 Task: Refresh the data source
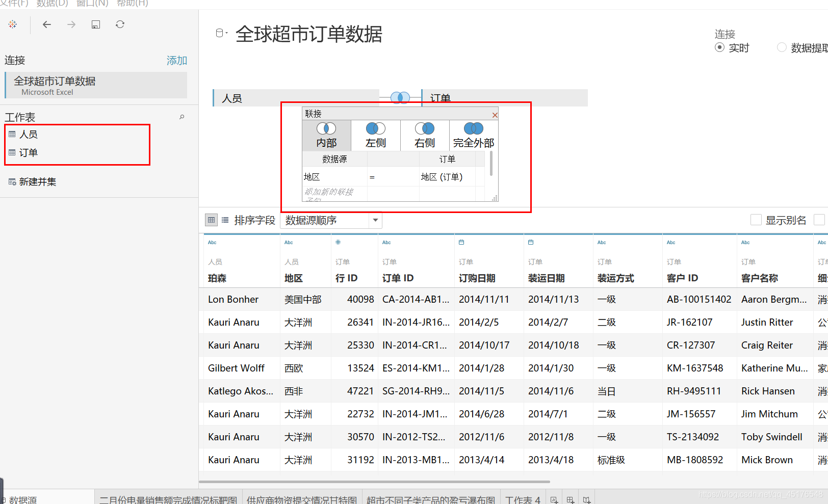click(120, 24)
